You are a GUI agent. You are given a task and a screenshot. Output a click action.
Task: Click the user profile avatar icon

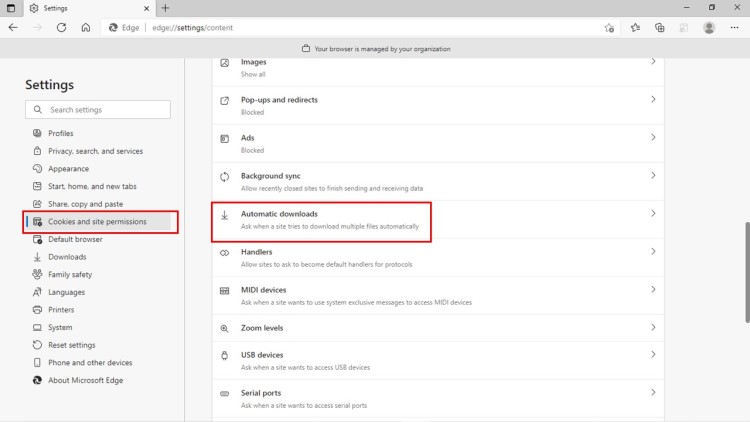tap(709, 27)
